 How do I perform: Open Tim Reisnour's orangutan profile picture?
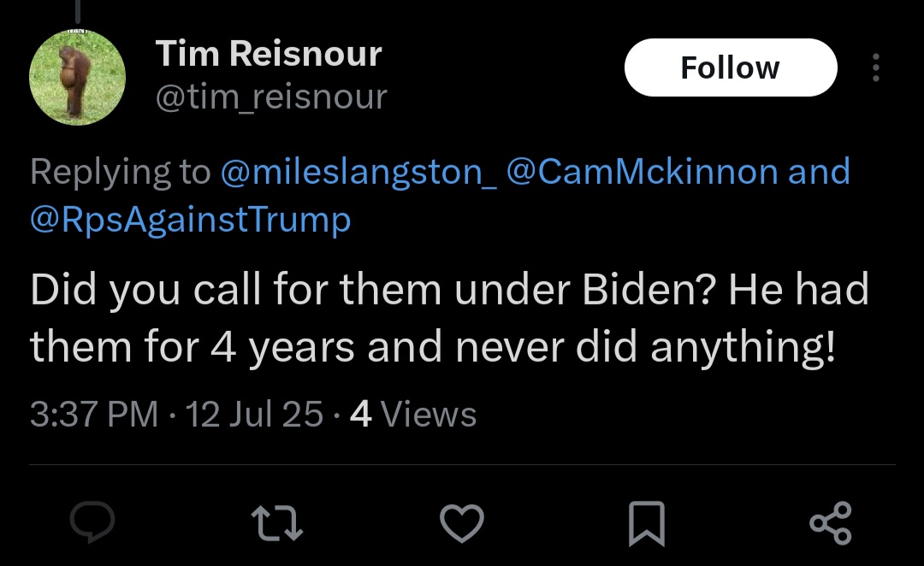click(x=77, y=77)
